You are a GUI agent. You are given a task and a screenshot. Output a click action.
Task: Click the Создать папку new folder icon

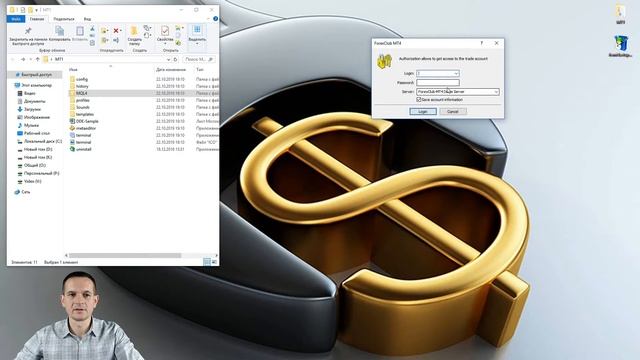click(x=134, y=31)
